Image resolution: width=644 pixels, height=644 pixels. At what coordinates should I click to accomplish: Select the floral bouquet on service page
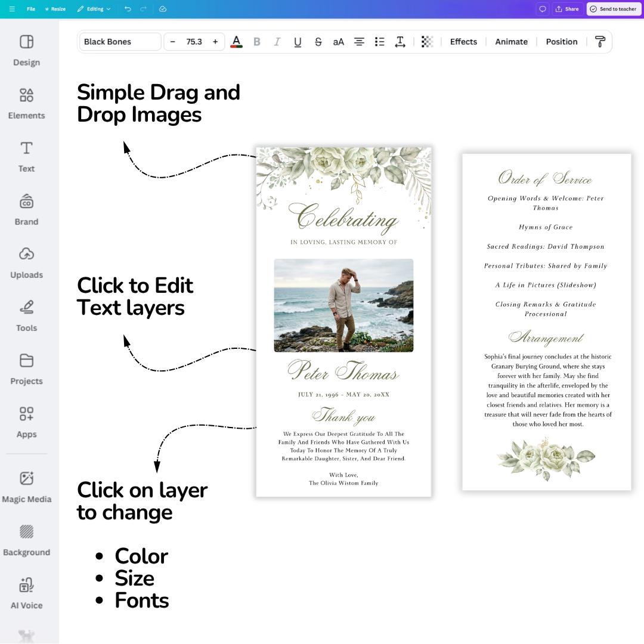point(546,459)
